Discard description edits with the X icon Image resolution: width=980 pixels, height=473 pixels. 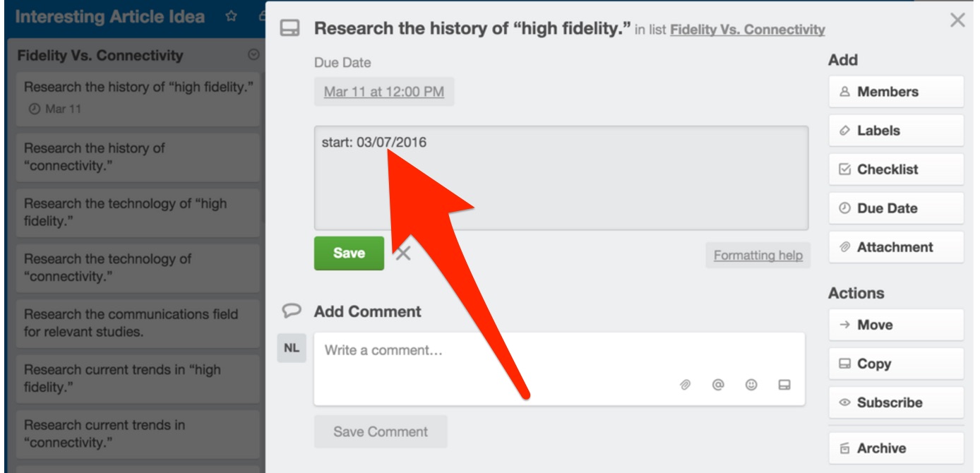pos(403,253)
